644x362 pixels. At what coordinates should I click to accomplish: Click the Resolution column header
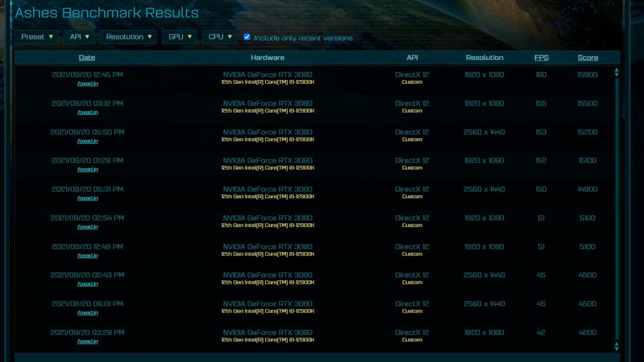(484, 57)
